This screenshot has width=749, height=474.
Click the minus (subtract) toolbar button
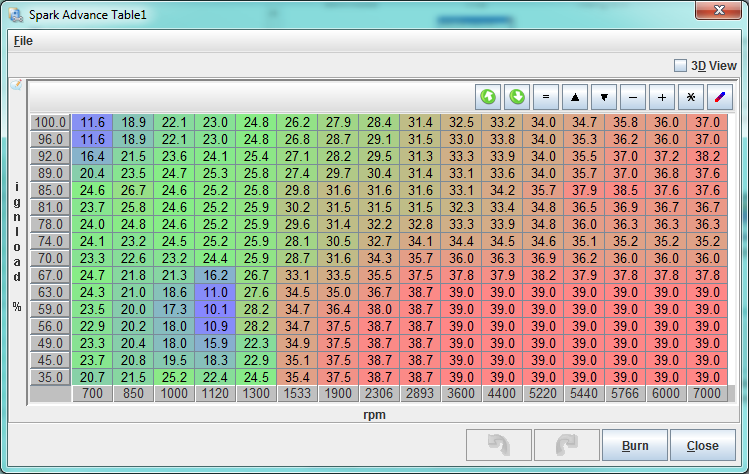[x=633, y=97]
